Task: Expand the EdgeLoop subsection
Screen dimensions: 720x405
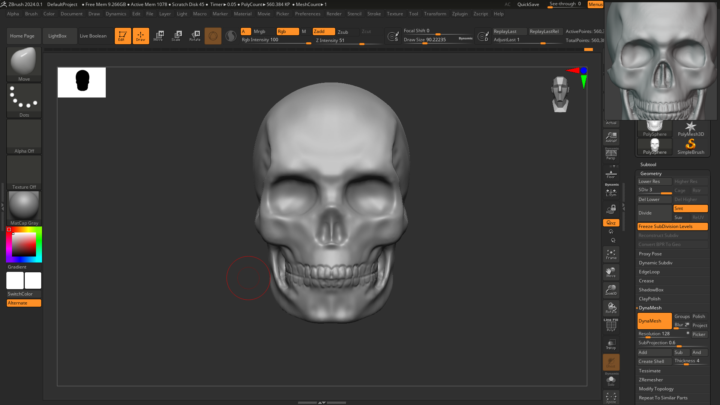Action: coord(649,272)
